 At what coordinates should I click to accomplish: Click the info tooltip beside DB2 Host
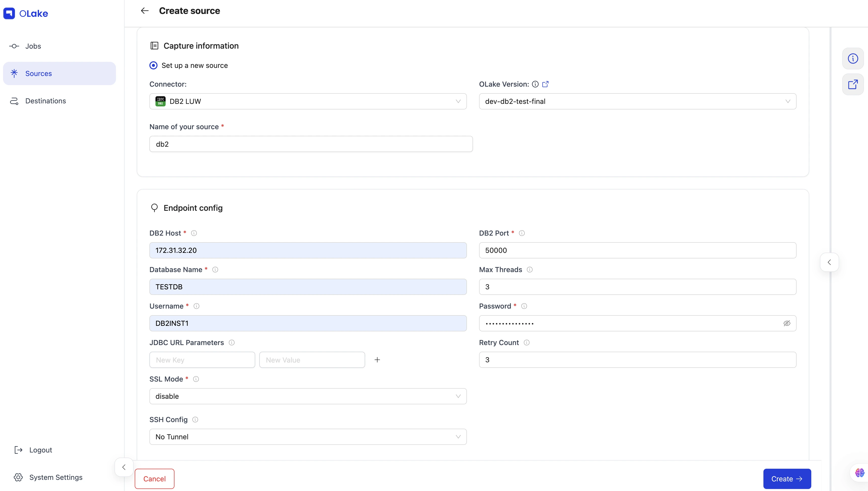point(194,233)
